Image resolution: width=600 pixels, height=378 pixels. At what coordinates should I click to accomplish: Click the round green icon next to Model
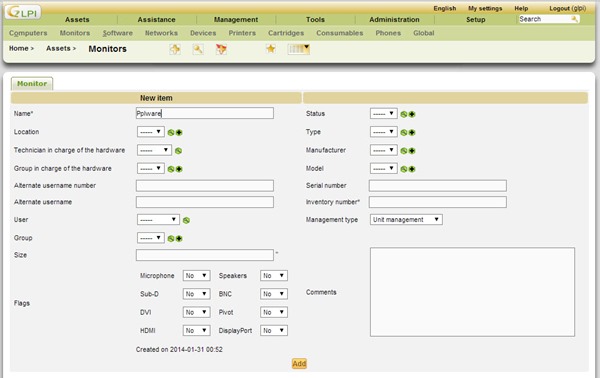tap(404, 169)
